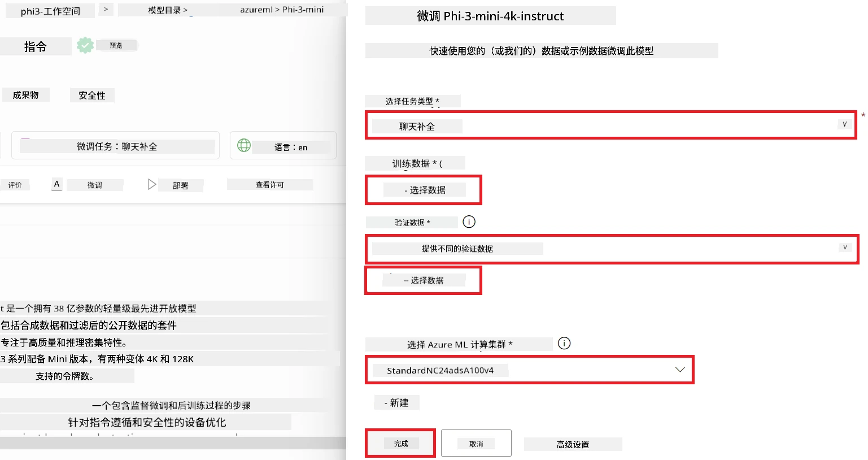Open the 指令 tab
The image size is (868, 460).
pyautogui.click(x=36, y=47)
